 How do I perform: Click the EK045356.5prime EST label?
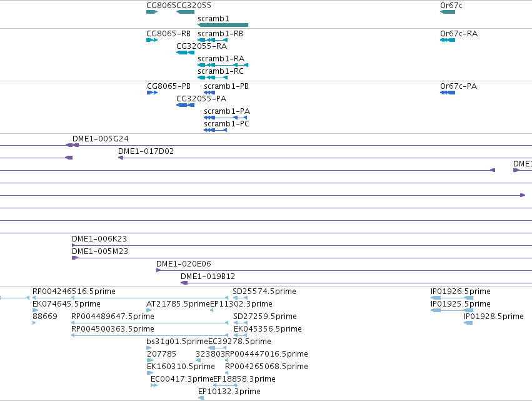(268, 329)
